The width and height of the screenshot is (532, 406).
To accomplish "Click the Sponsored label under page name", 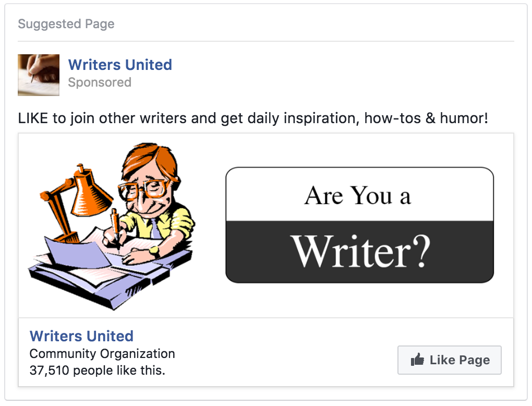I will click(x=100, y=82).
